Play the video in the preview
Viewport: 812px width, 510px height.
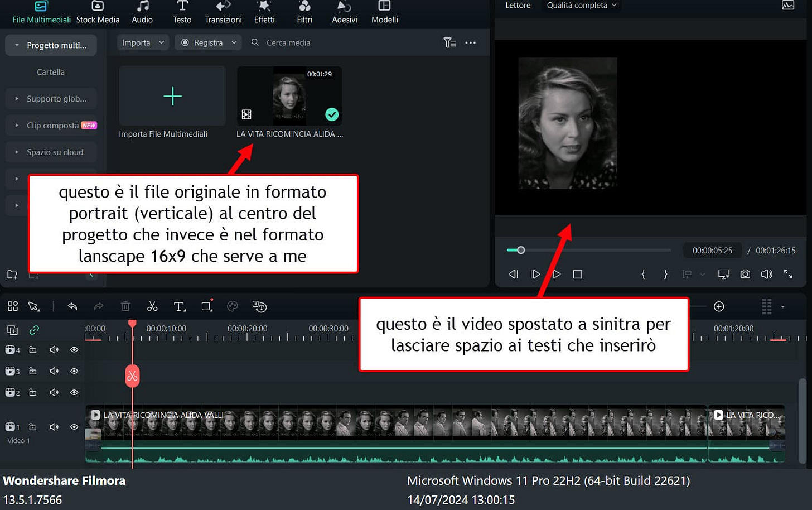[x=557, y=274]
